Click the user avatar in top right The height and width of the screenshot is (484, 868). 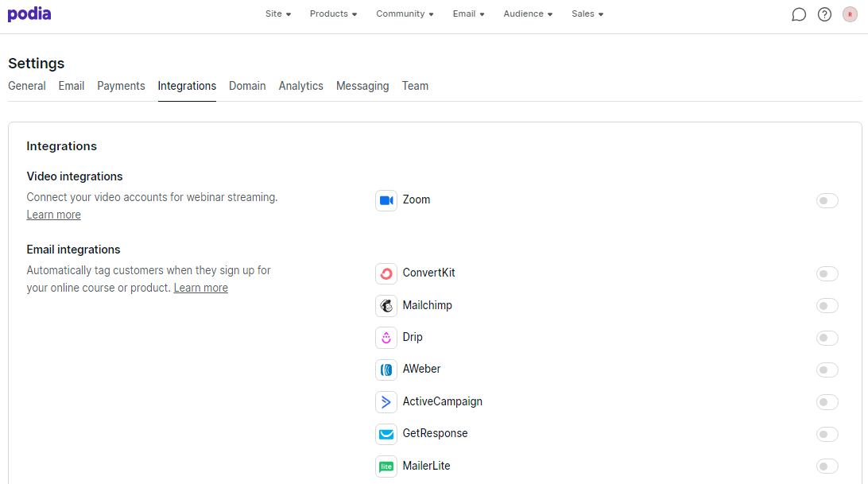[x=850, y=14]
